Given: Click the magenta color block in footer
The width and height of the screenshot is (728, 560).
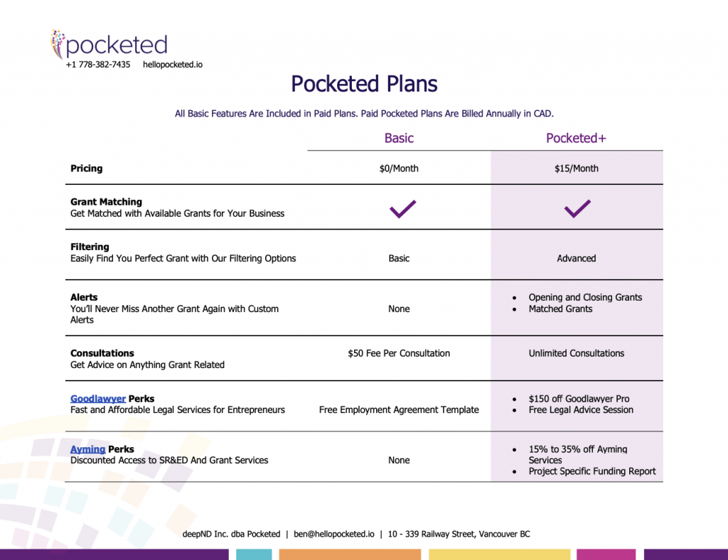Looking at the screenshot, I should tap(606, 554).
